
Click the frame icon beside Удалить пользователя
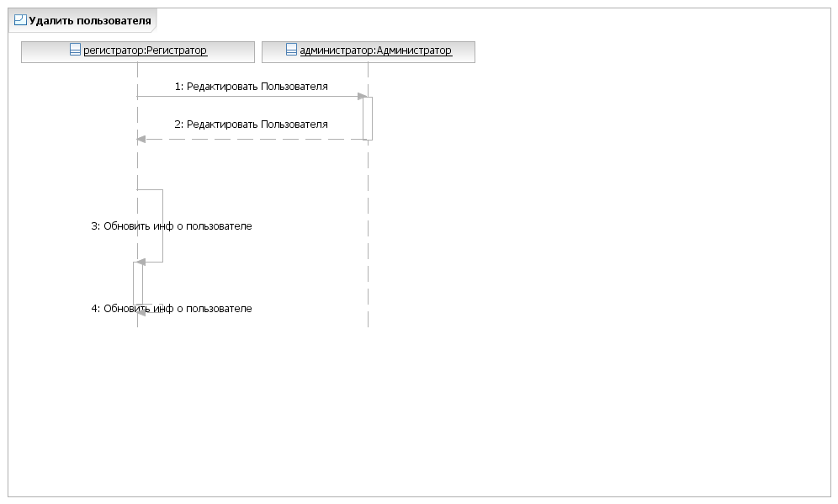tap(20, 20)
